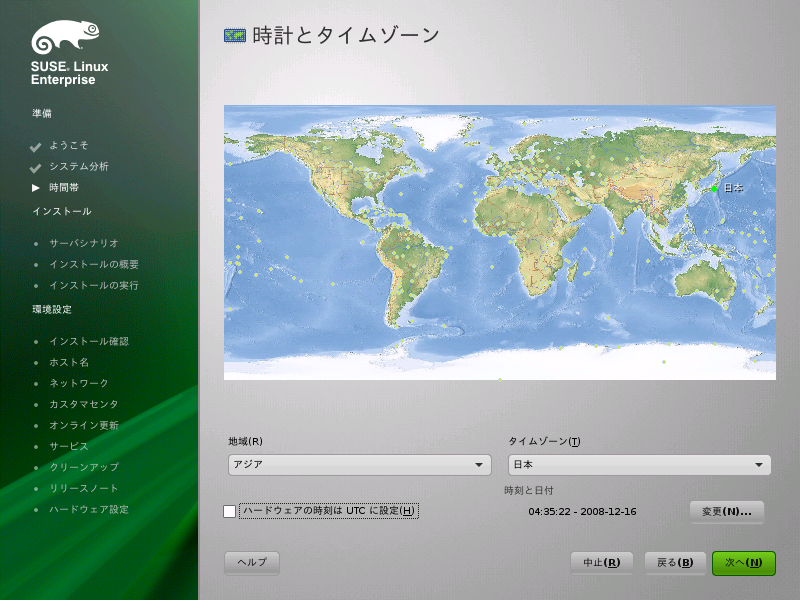Click the 変更(N)... button
800x600 pixels.
(727, 512)
